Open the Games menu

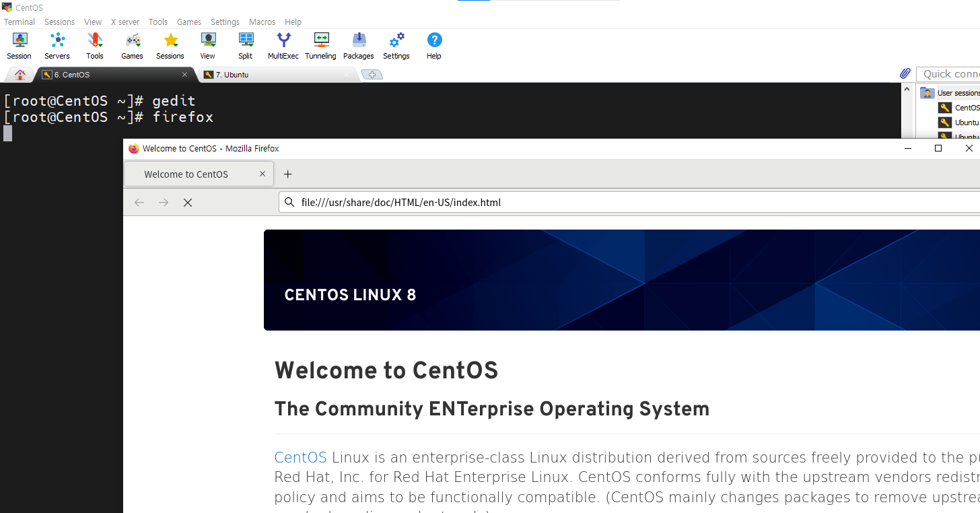click(189, 22)
